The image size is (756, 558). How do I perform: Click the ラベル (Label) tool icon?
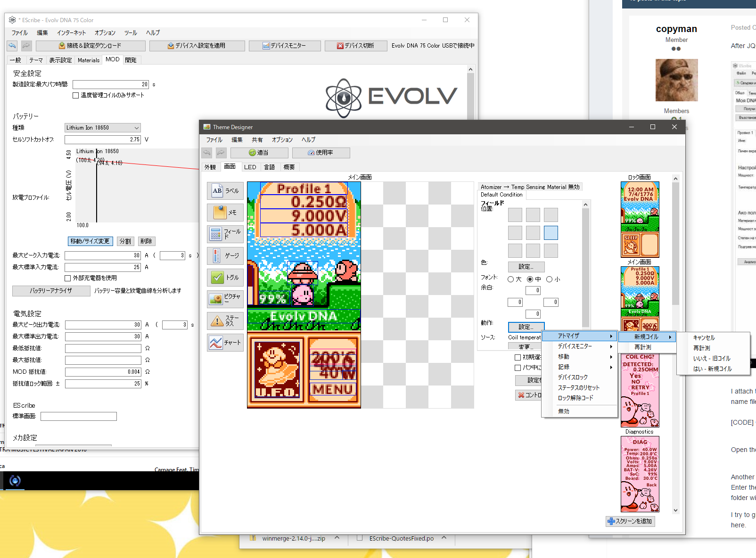point(225,191)
